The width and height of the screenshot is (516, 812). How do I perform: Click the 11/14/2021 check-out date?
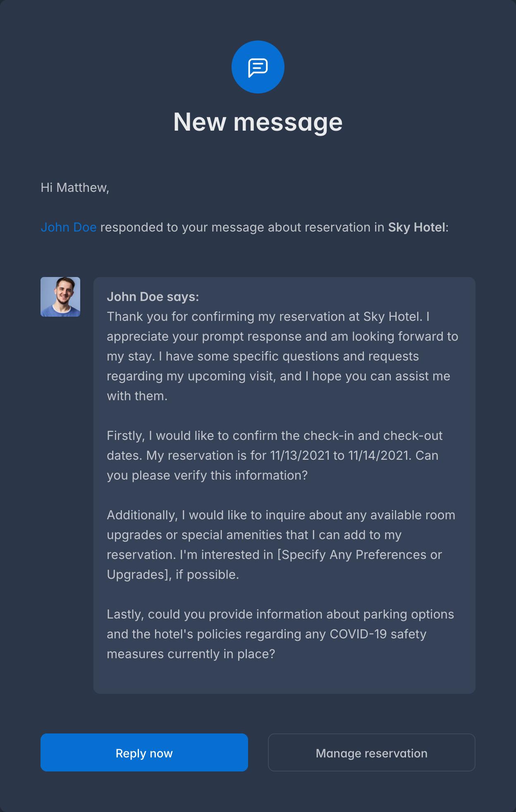coord(378,456)
